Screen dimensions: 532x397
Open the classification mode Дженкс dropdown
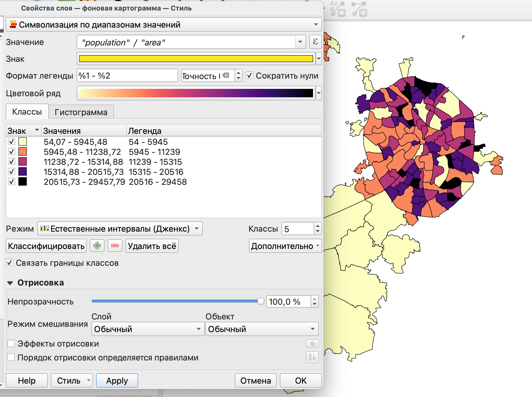120,228
